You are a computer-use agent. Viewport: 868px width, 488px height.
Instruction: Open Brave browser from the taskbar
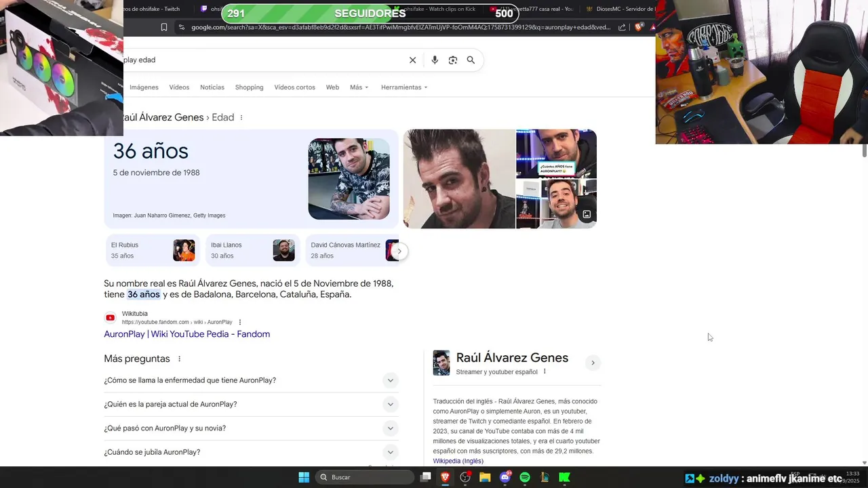tap(446, 477)
